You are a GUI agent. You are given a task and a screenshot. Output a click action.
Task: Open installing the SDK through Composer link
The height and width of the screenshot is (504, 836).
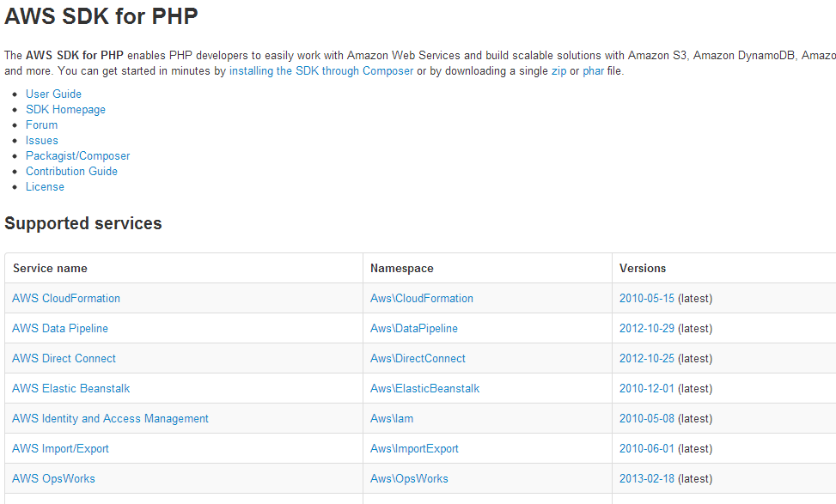pos(320,70)
